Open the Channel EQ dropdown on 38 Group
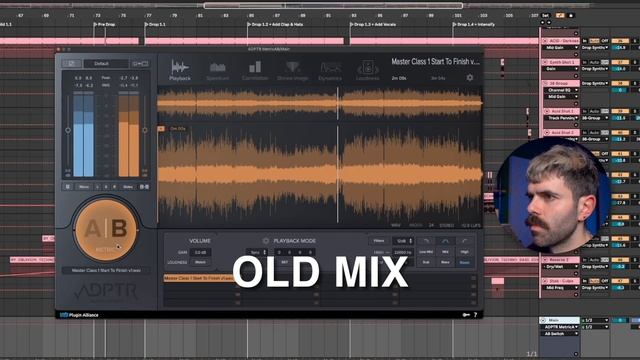This screenshot has height=360, width=640. pos(561,90)
